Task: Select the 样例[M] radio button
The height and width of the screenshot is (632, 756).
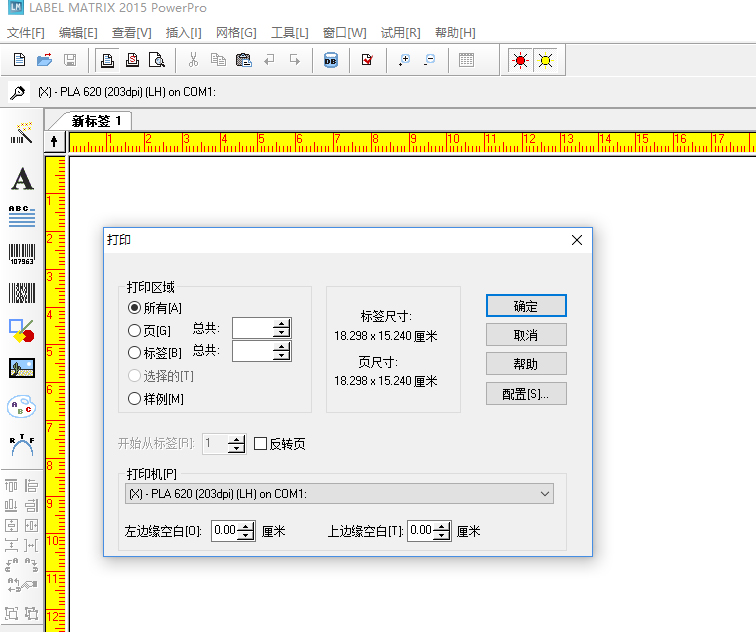Action: [134, 399]
